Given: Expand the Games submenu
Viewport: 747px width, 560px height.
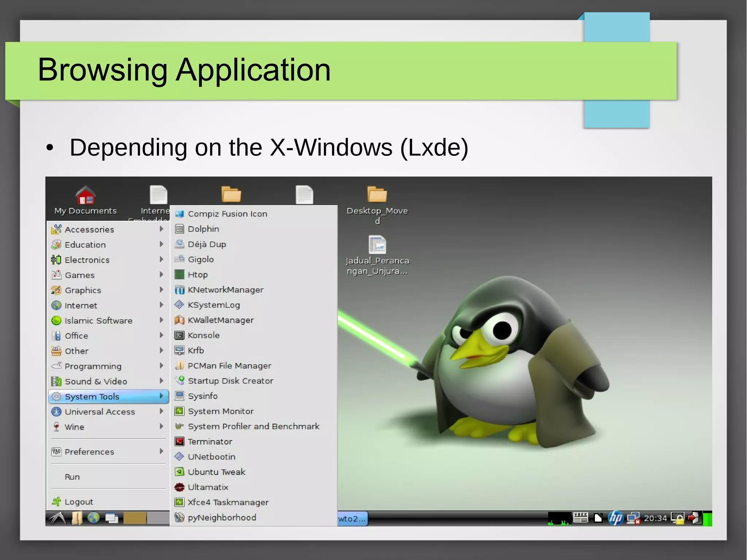Looking at the screenshot, I should (x=108, y=275).
